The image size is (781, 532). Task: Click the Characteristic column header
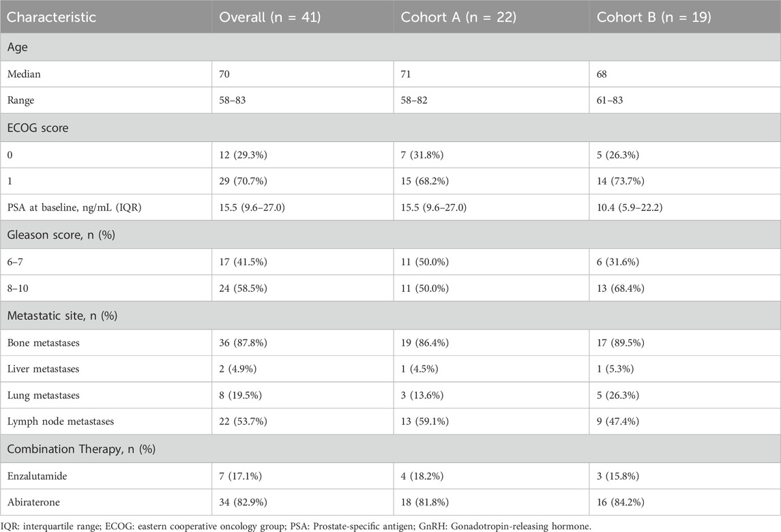(51, 17)
